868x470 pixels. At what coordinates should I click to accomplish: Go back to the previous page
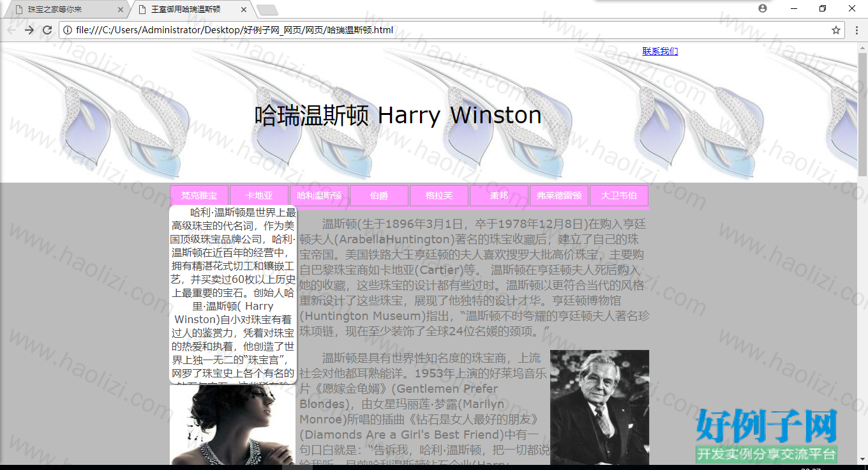coord(11,30)
